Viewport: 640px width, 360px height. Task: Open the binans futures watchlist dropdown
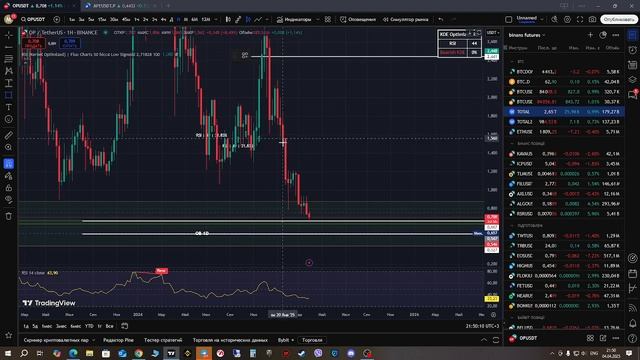[527, 35]
